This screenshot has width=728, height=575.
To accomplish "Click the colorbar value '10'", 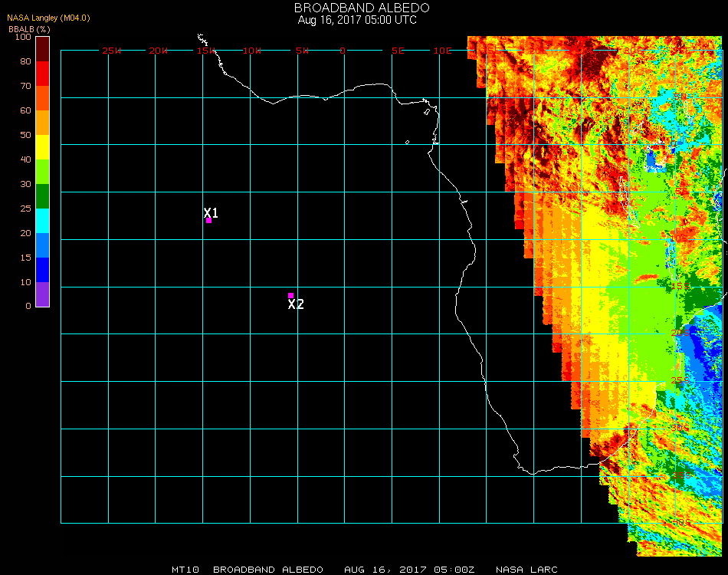I will point(25,282).
